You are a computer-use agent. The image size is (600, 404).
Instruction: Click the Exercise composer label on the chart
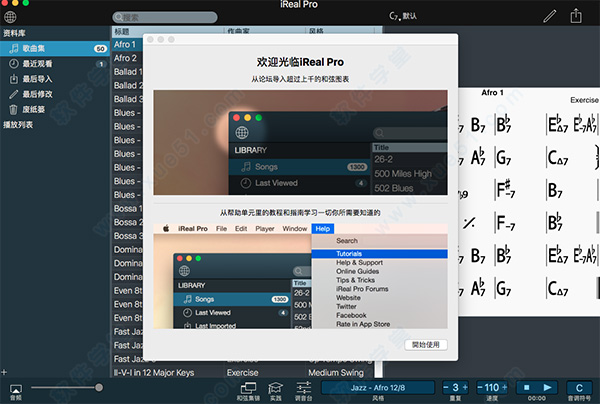click(x=584, y=100)
